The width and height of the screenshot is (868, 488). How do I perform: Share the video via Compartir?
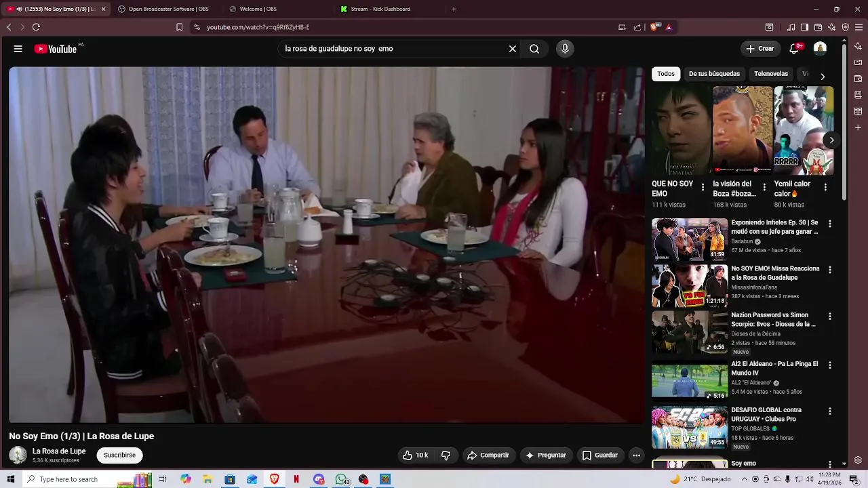pos(488,455)
